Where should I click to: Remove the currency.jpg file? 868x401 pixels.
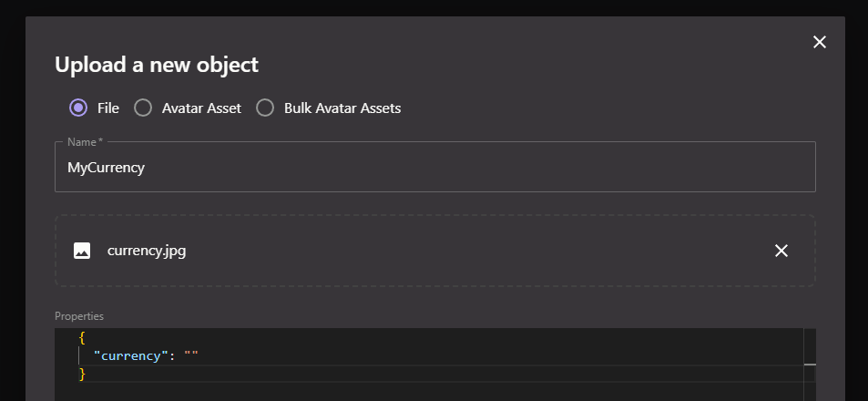point(781,251)
